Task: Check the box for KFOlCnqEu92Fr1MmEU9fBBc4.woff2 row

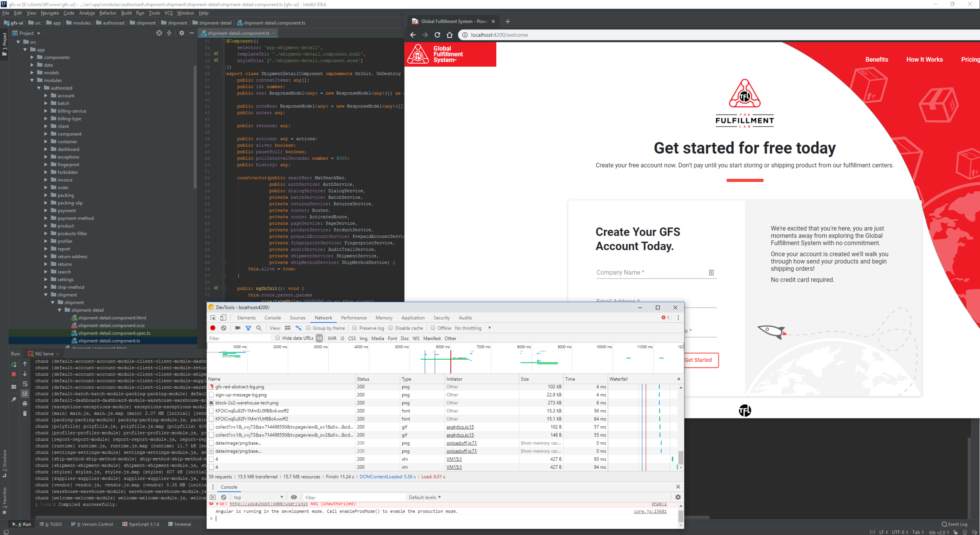Action: (x=211, y=411)
